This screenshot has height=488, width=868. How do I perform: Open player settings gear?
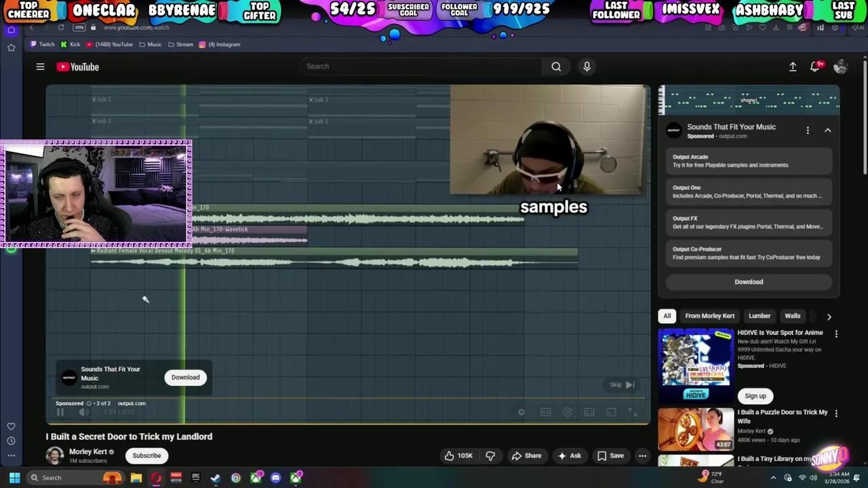pos(568,412)
